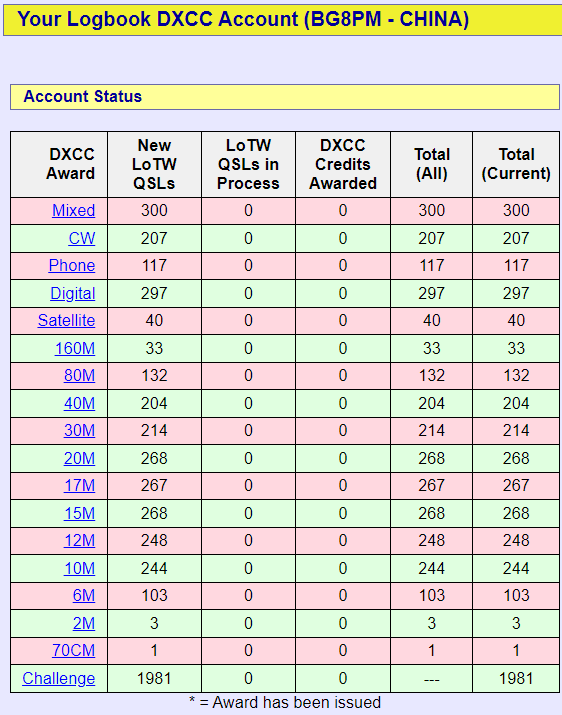Click the 17M band link
The width and height of the screenshot is (562, 715).
[79, 486]
